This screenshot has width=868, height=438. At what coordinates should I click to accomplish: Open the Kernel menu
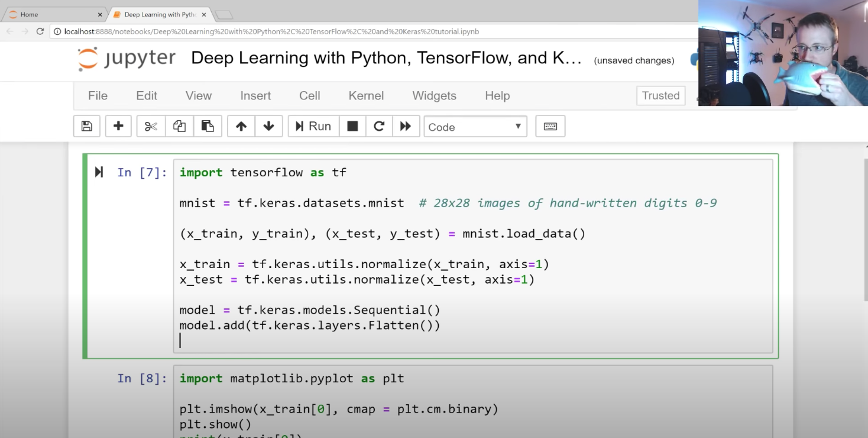tap(366, 96)
